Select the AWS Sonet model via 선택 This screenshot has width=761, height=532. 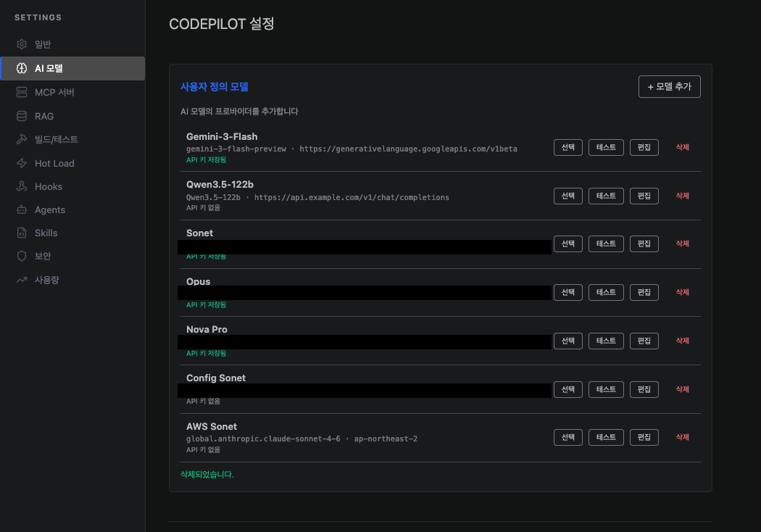[x=567, y=437]
